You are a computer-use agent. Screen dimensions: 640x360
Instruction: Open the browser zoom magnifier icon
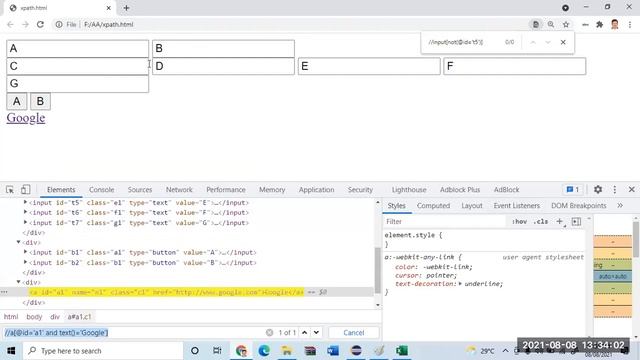(551, 24)
